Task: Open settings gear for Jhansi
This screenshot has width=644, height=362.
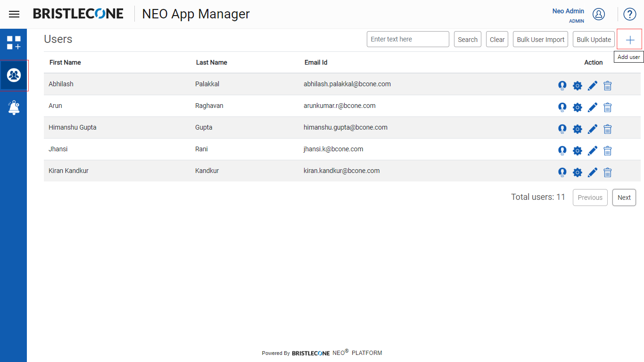Action: click(x=577, y=150)
